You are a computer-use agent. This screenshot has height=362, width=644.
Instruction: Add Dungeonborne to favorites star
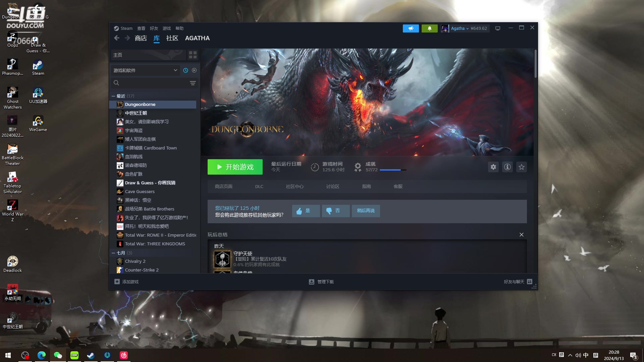(521, 167)
